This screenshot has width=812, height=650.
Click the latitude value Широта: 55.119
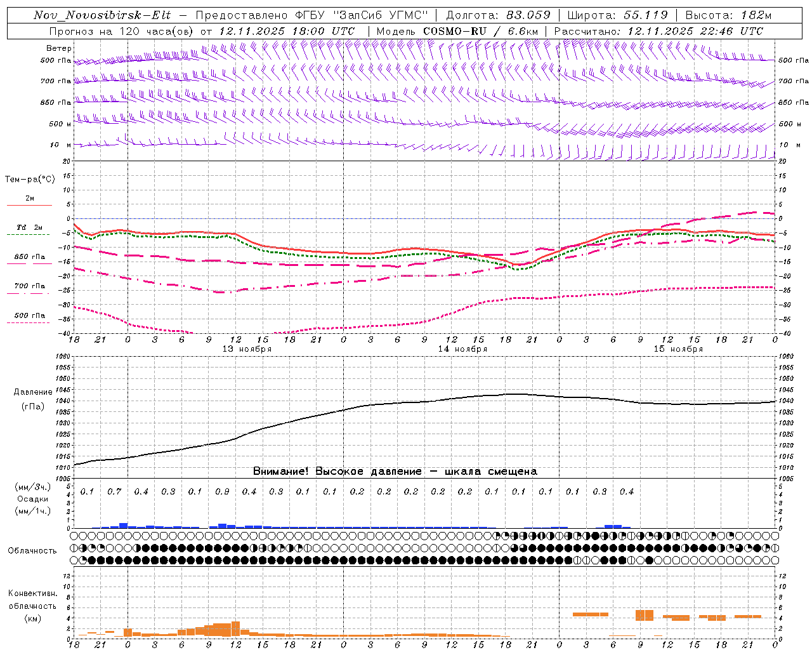pyautogui.click(x=617, y=15)
